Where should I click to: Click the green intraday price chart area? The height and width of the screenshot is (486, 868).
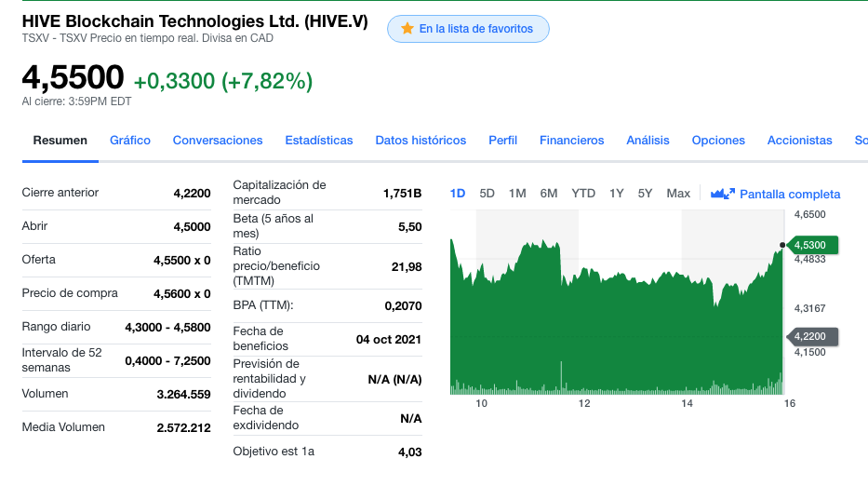coord(617,321)
